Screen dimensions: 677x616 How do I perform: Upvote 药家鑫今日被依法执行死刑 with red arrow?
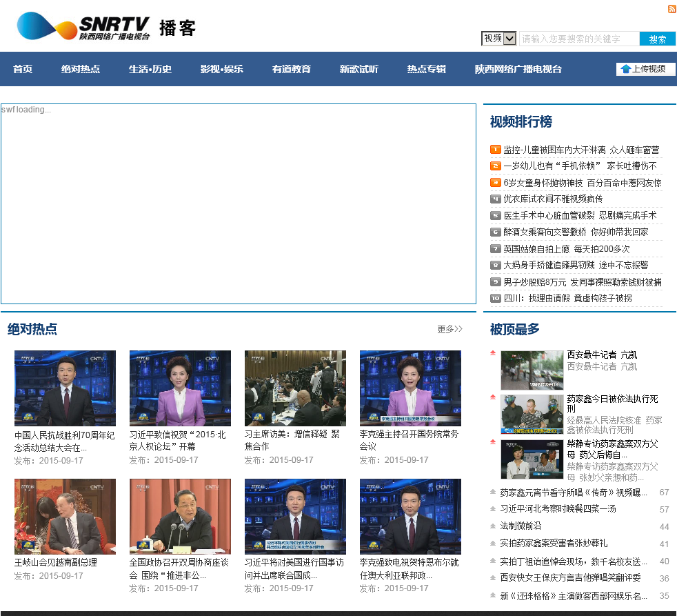492,397
